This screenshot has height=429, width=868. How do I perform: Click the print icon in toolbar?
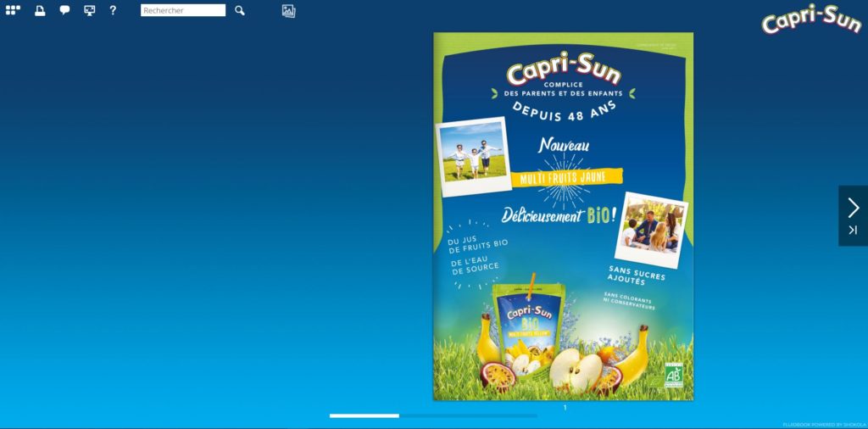(39, 10)
